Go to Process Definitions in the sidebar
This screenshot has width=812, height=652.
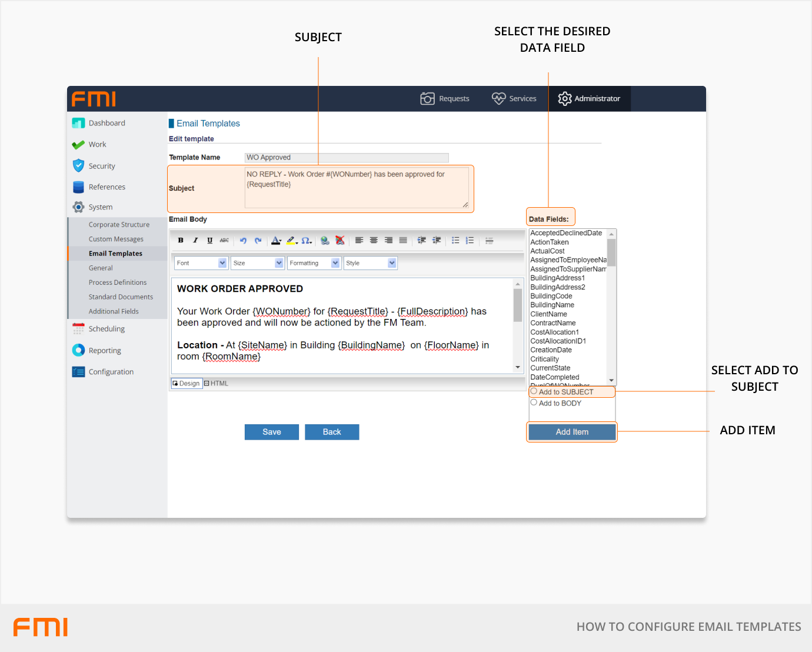(x=118, y=282)
